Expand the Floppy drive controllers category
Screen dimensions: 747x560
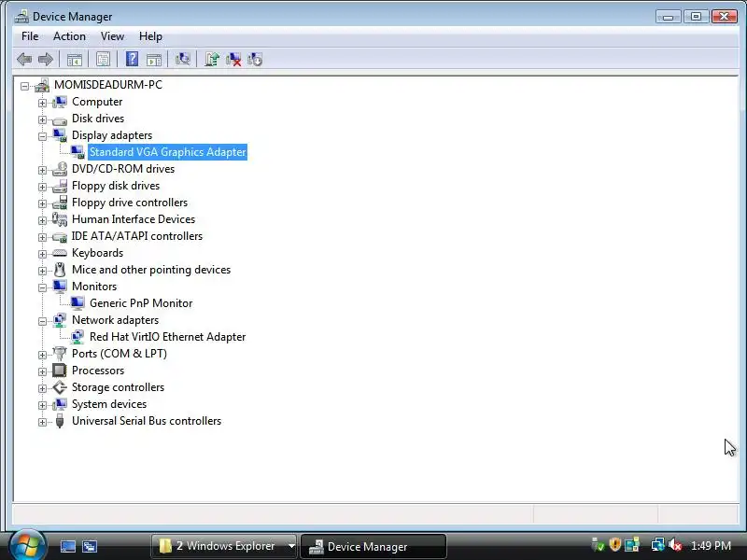click(x=42, y=203)
